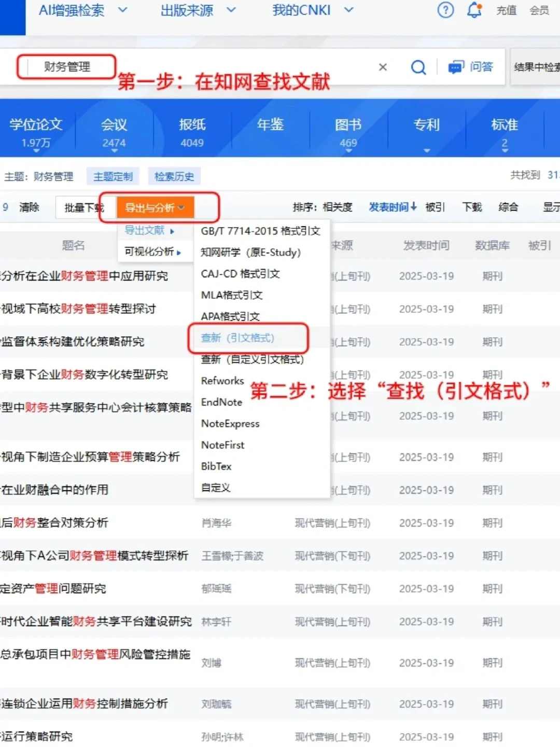Sort results by 下载
This screenshot has height=747, width=560.
tap(472, 208)
